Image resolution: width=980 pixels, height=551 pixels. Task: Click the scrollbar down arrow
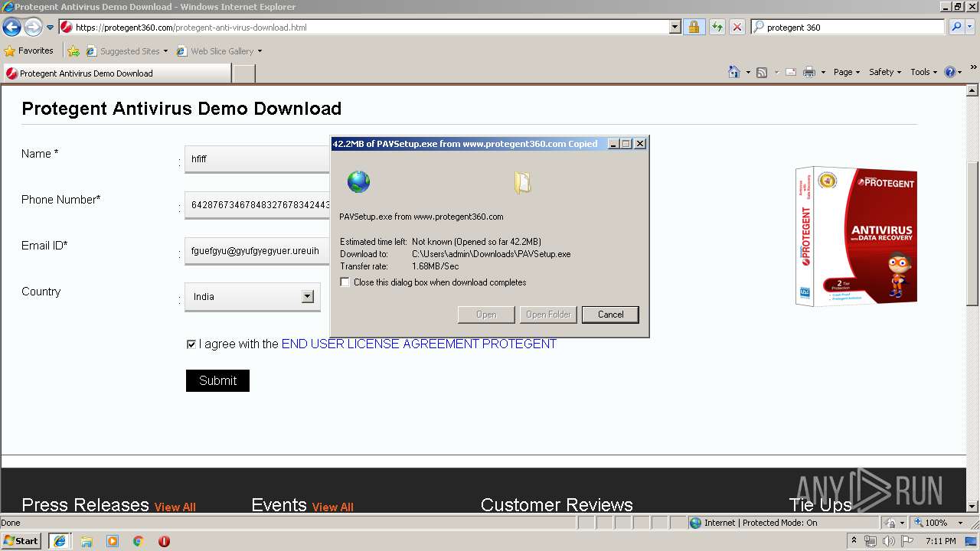pyautogui.click(x=972, y=506)
